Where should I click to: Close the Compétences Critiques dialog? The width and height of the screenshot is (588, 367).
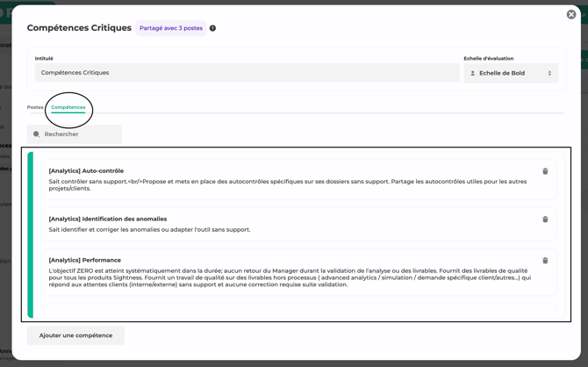tap(571, 14)
